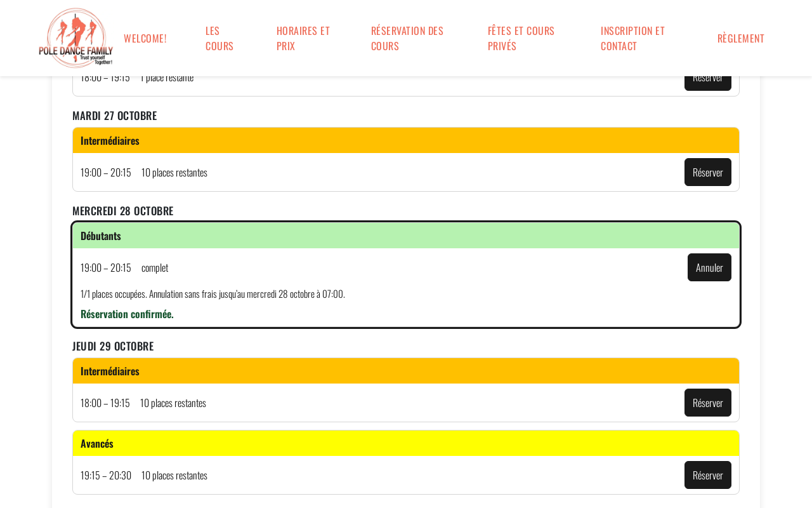Go to Les Cours page

pyautogui.click(x=219, y=38)
